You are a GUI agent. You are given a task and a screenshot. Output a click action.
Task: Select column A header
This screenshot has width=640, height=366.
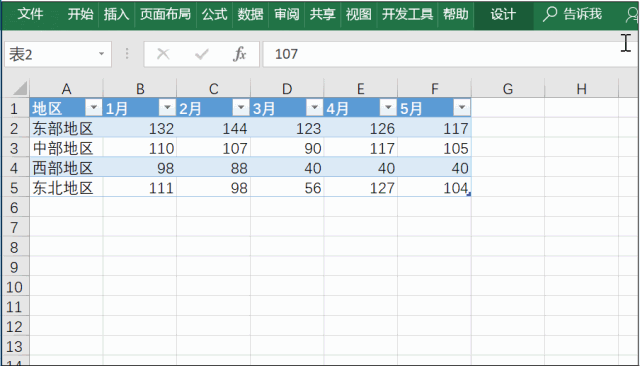tap(66, 89)
